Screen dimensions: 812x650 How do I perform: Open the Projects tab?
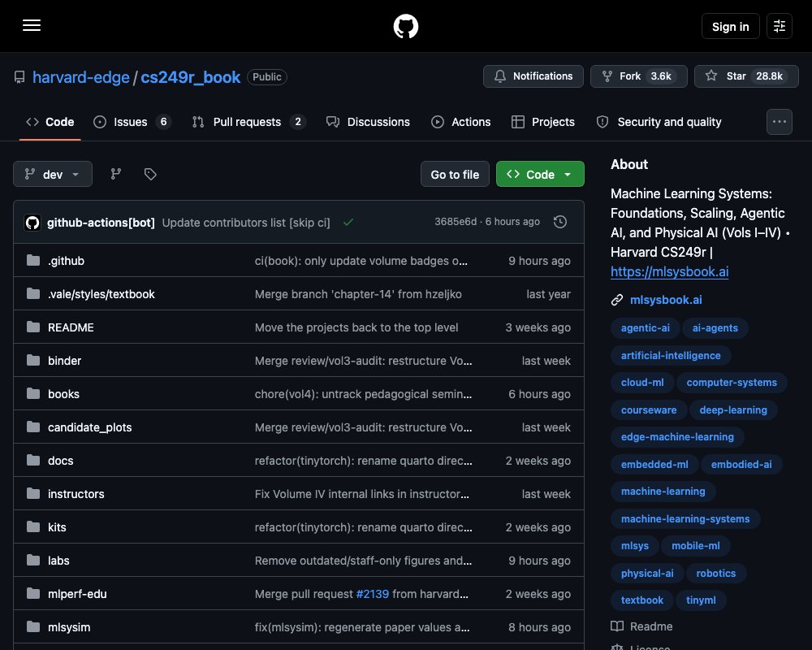point(542,122)
